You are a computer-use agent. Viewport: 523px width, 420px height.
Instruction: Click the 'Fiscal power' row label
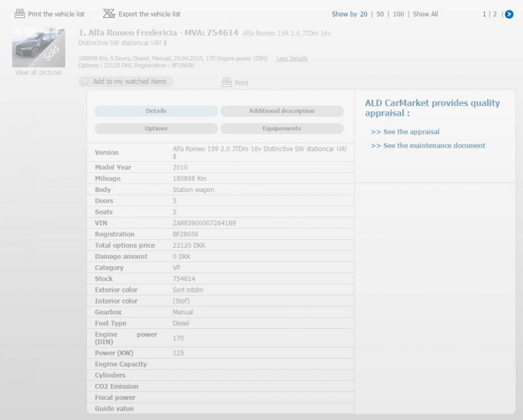tap(115, 398)
